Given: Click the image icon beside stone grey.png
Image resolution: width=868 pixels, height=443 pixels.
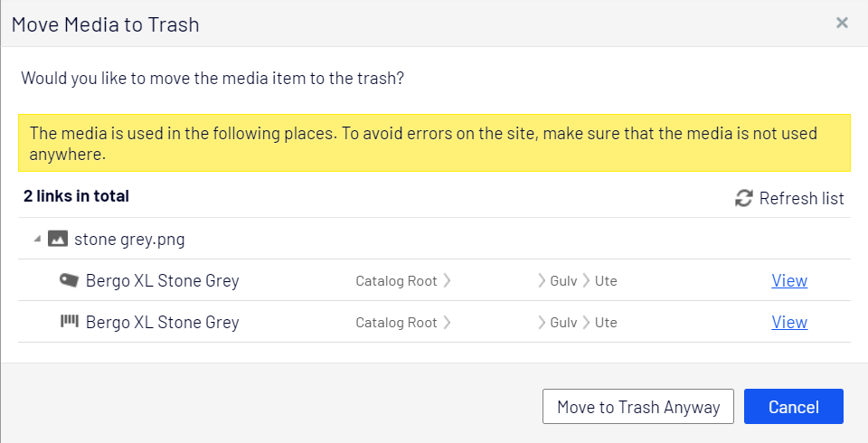Looking at the screenshot, I should (58, 240).
